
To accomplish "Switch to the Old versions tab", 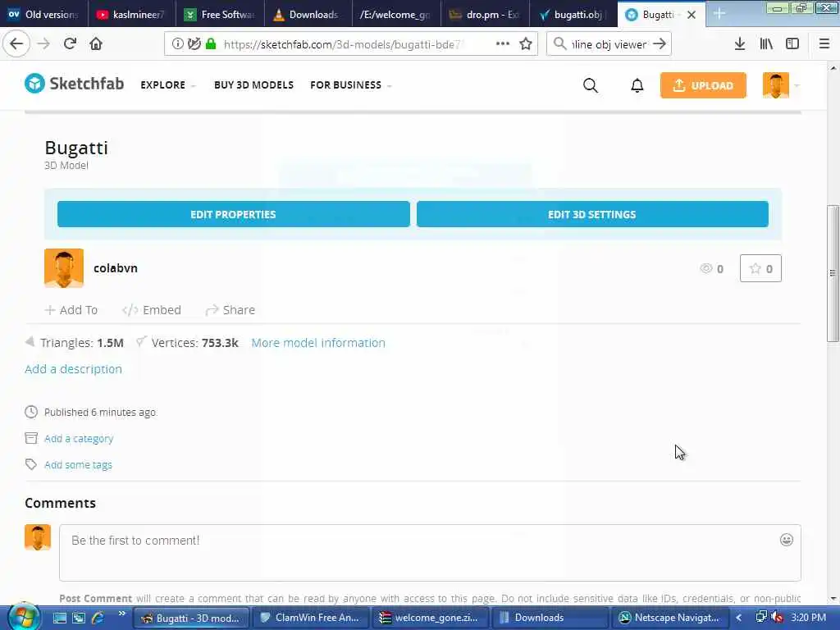I will tap(43, 15).
